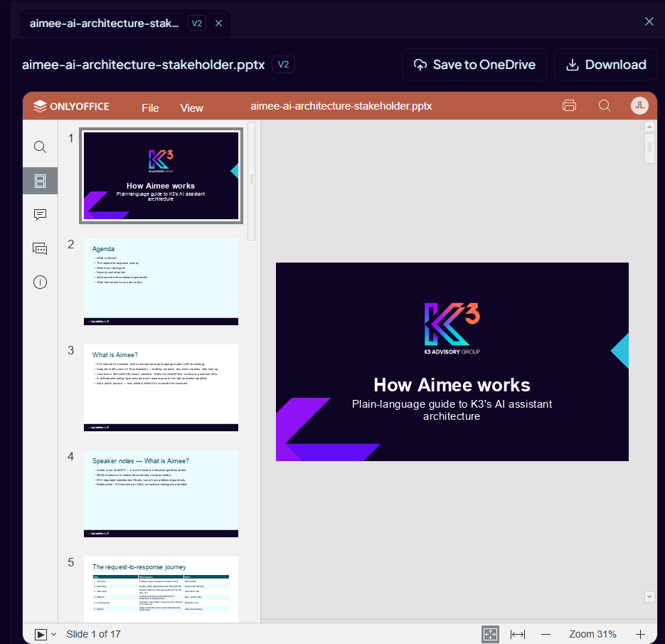The width and height of the screenshot is (665, 644).
Task: Click the V2 badge in tab
Action: (x=197, y=23)
